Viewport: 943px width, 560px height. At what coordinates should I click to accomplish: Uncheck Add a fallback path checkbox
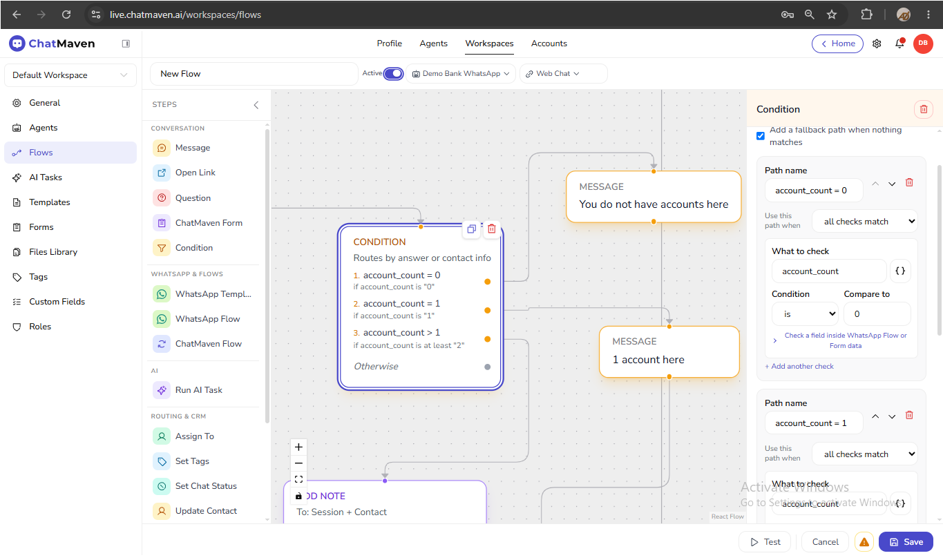tap(761, 135)
